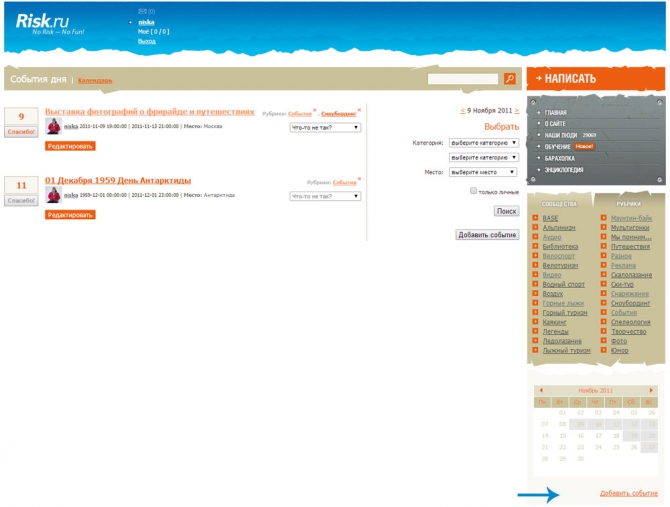Open the 'выберите место' dropdown
The image size is (670, 507).
pos(484,172)
